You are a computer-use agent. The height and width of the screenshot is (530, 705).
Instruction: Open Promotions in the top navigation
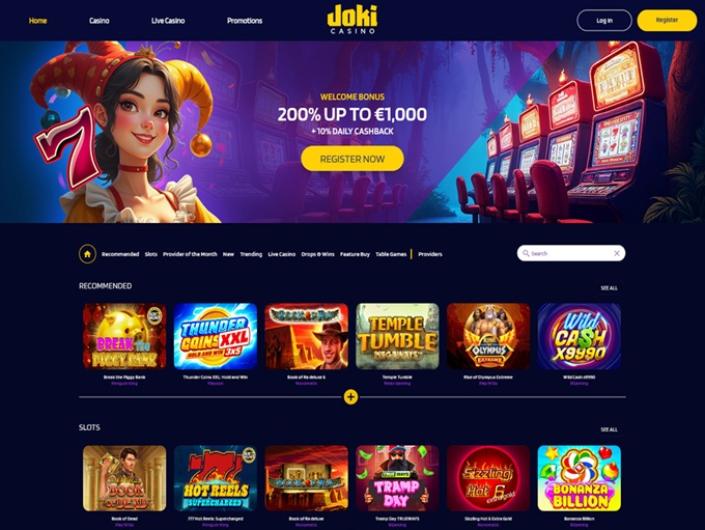(244, 21)
